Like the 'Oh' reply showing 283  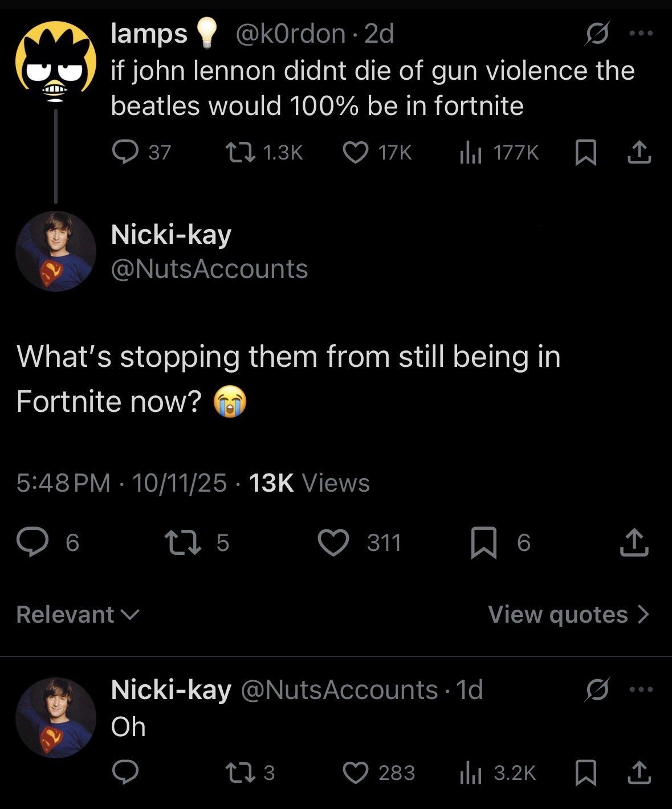click(x=359, y=773)
